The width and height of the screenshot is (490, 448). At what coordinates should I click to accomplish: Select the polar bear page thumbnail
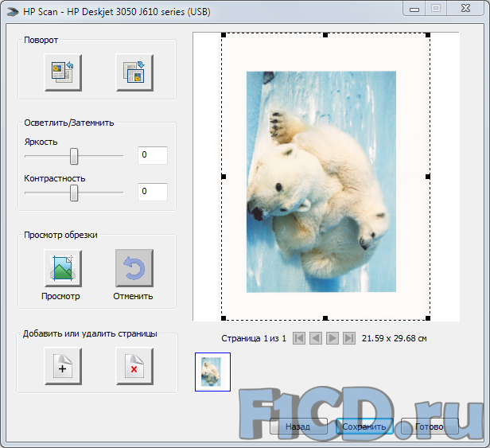212,372
